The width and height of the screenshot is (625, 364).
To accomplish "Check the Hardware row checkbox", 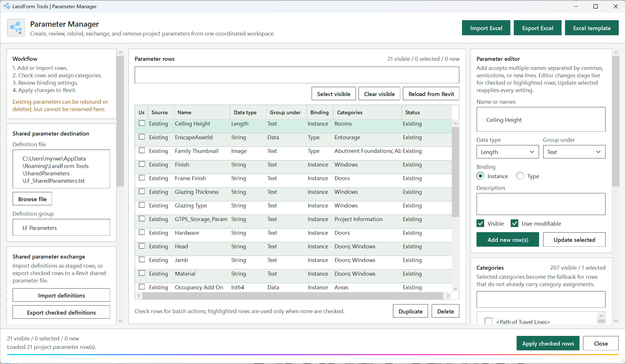I will [x=142, y=232].
